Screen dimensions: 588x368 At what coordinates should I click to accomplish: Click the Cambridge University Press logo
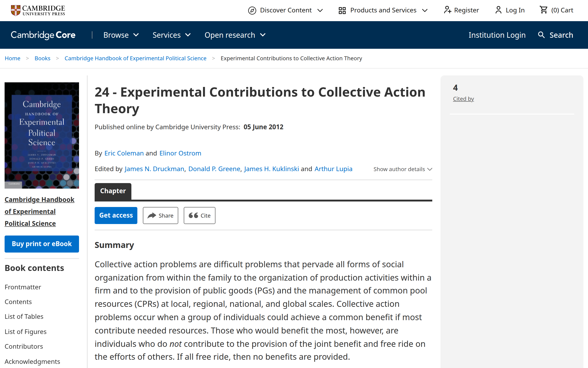pos(38,10)
